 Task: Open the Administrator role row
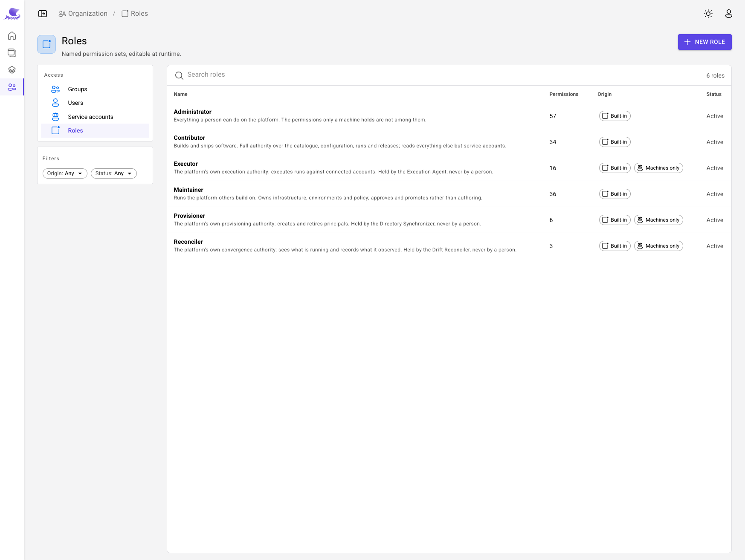click(449, 116)
